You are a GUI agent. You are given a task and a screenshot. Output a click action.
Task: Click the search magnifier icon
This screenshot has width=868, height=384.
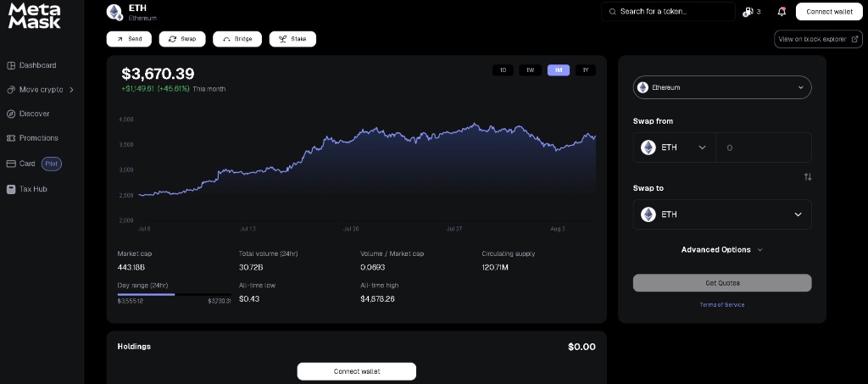point(612,12)
